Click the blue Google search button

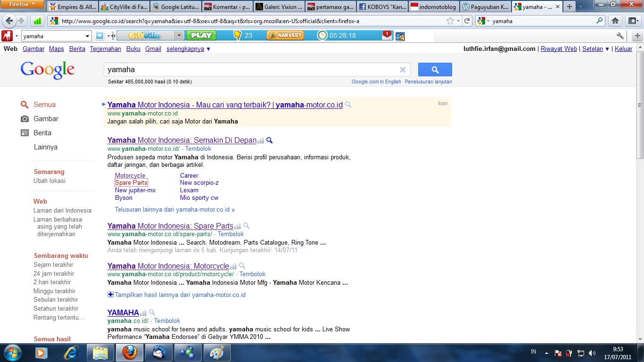click(x=435, y=70)
